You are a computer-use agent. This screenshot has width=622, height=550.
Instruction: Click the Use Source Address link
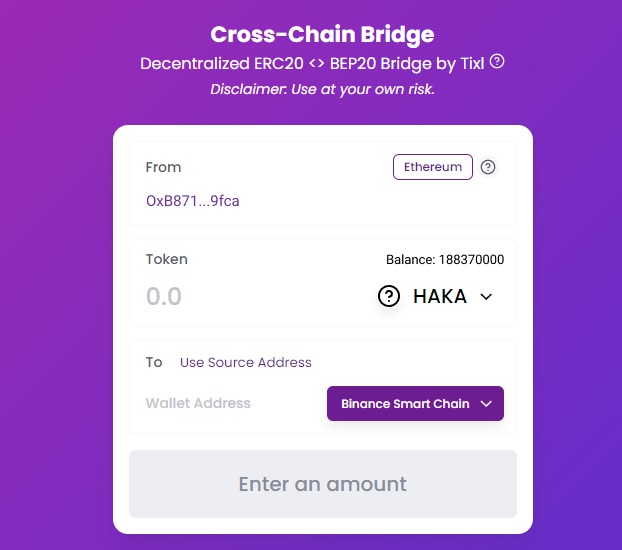tap(246, 362)
